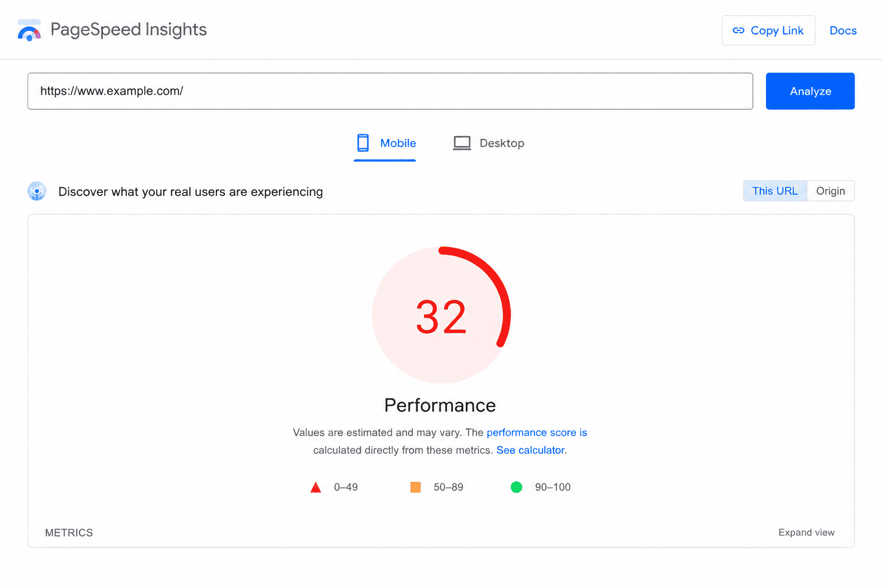Switch to the Desktop tab

click(489, 144)
